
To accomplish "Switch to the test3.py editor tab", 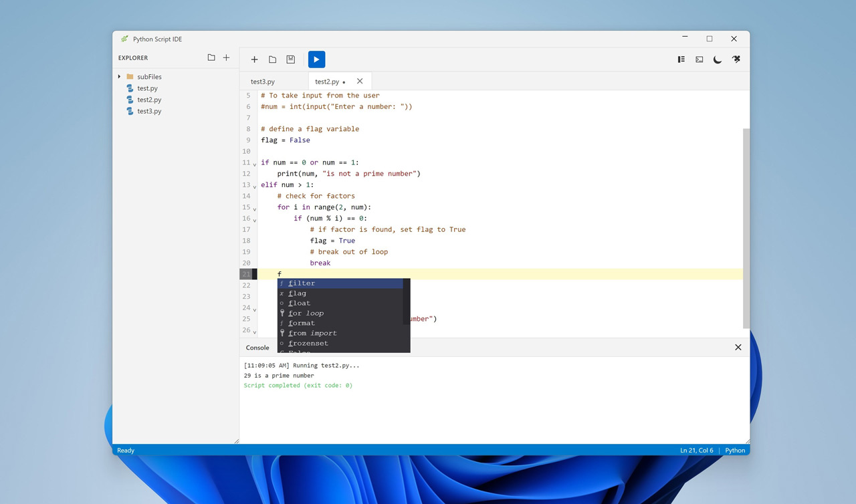I will point(263,82).
